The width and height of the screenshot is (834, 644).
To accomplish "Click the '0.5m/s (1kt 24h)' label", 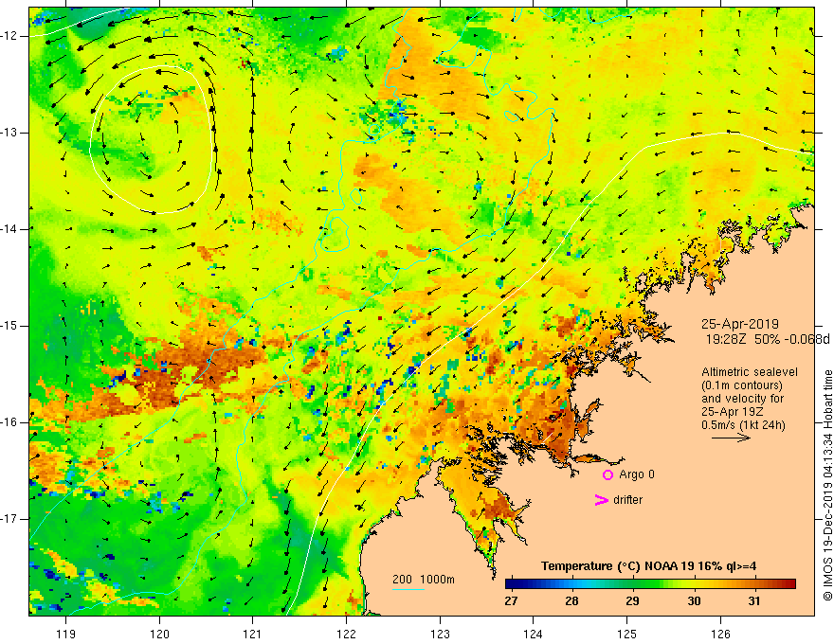I will (x=743, y=425).
